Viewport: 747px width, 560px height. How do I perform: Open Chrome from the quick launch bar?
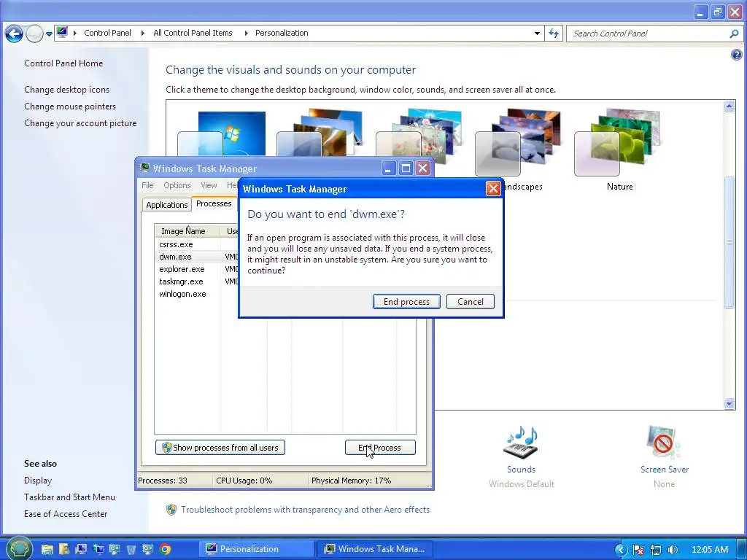(x=166, y=549)
